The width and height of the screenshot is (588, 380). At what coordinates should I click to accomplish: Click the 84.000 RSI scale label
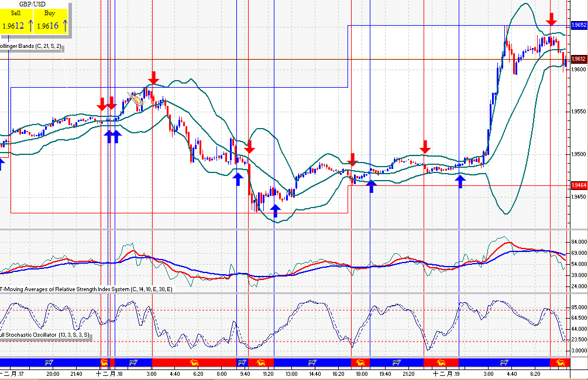tap(579, 242)
